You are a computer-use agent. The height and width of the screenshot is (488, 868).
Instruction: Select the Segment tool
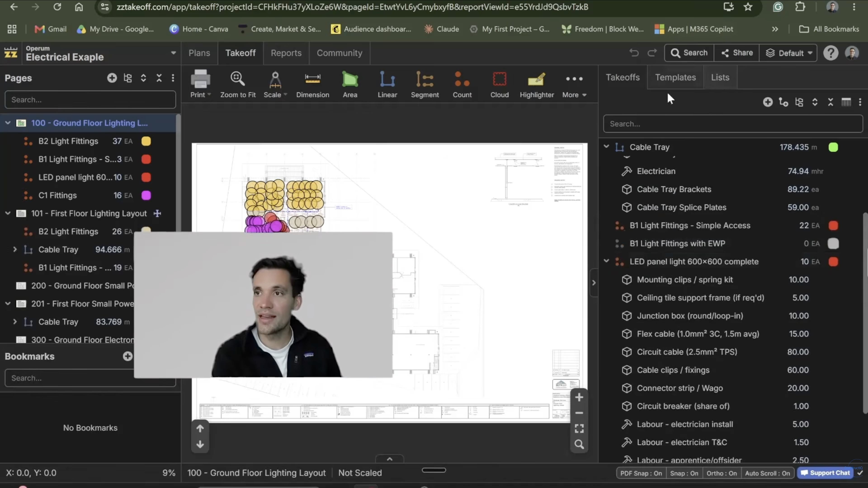point(425,85)
